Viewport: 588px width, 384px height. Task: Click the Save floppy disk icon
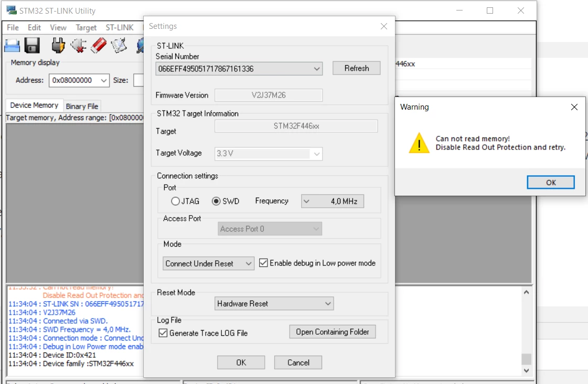tap(32, 46)
